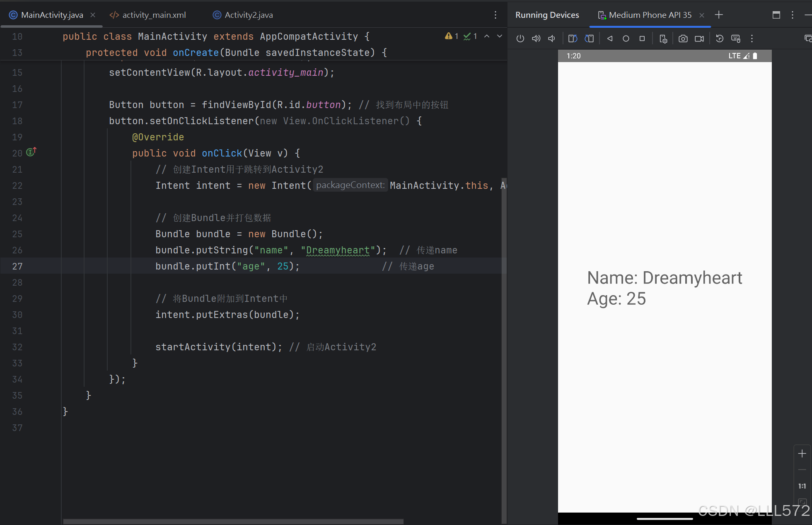The image size is (812, 525).
Task: Rotate the device left
Action: [573, 39]
